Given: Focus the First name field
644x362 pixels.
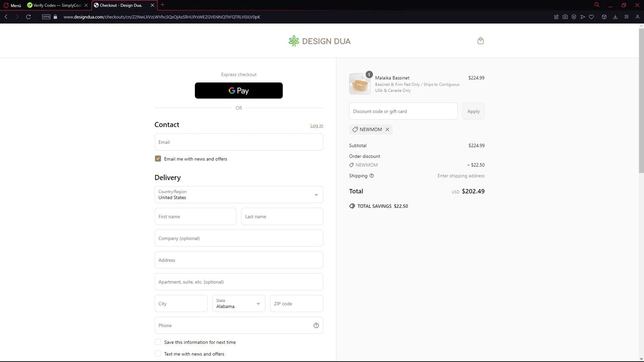Looking at the screenshot, I should tap(195, 217).
